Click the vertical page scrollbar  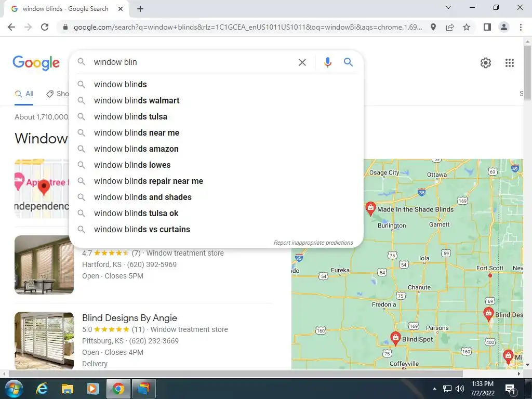click(x=527, y=72)
